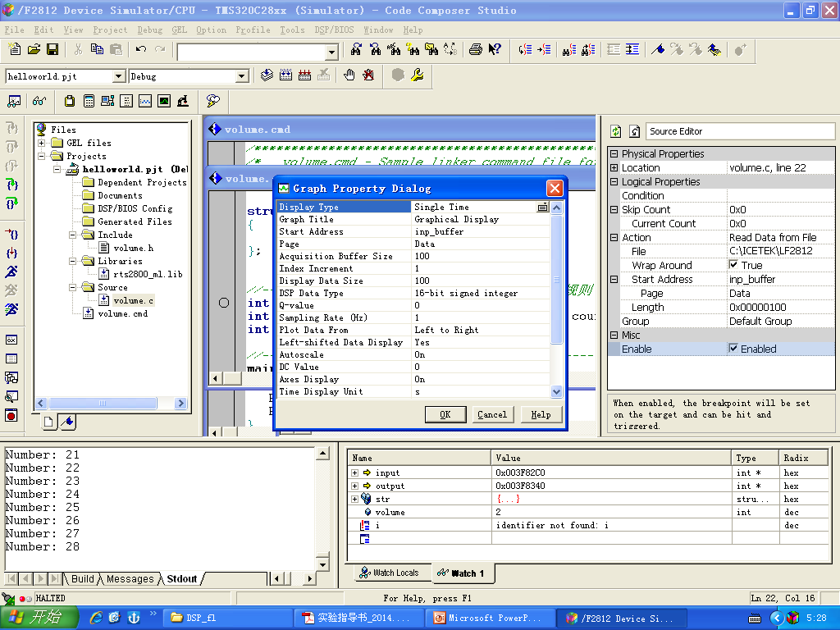Viewport: 840px width, 630px height.
Task: Click the context Help pointer icon
Action: (495, 50)
